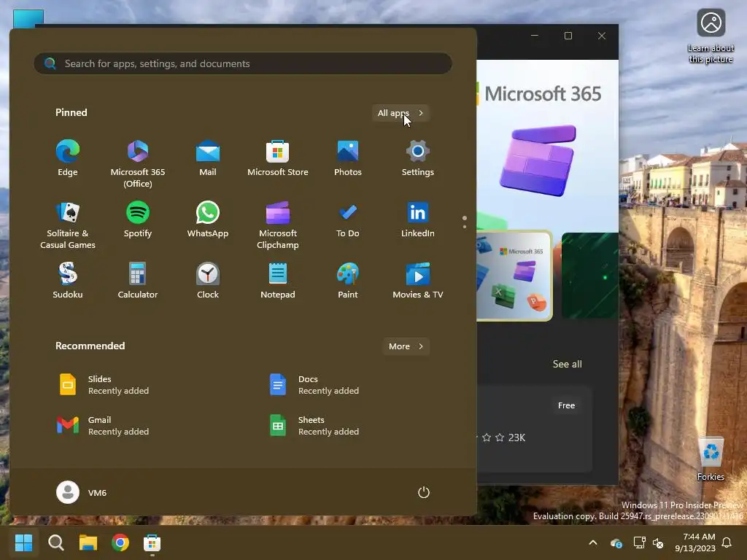Viewport: 747px width, 560px height.
Task: Launch Microsoft 365 (Office) from Pinned
Action: coord(138,163)
